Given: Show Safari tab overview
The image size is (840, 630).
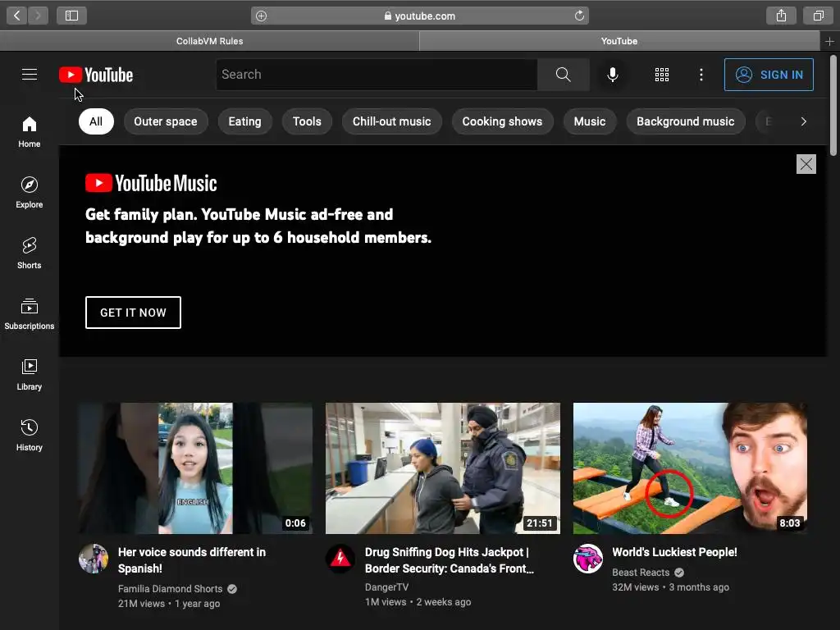Looking at the screenshot, I should 818,16.
